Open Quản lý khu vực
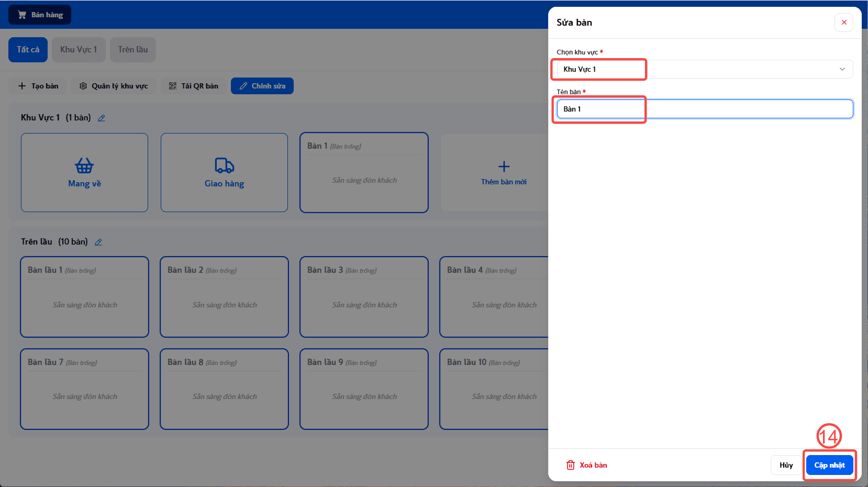This screenshot has width=868, height=487. 114,86
